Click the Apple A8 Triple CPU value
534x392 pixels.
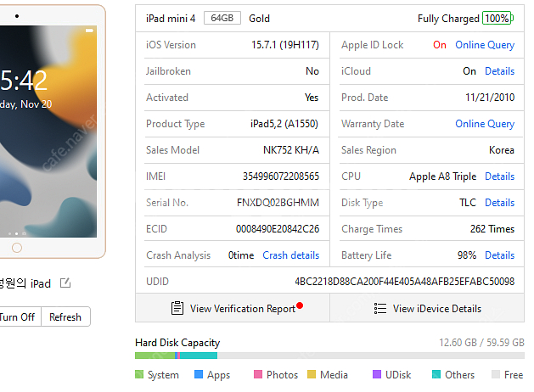click(x=442, y=176)
